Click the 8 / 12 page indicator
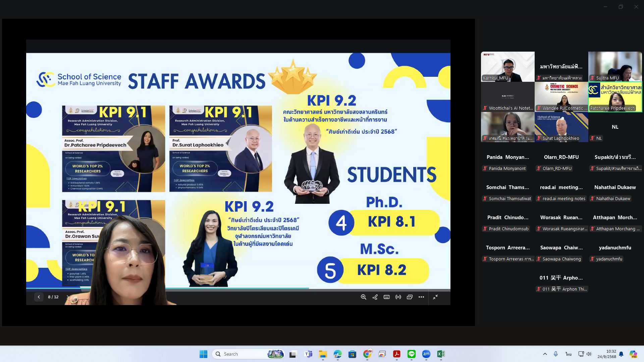 [53, 297]
